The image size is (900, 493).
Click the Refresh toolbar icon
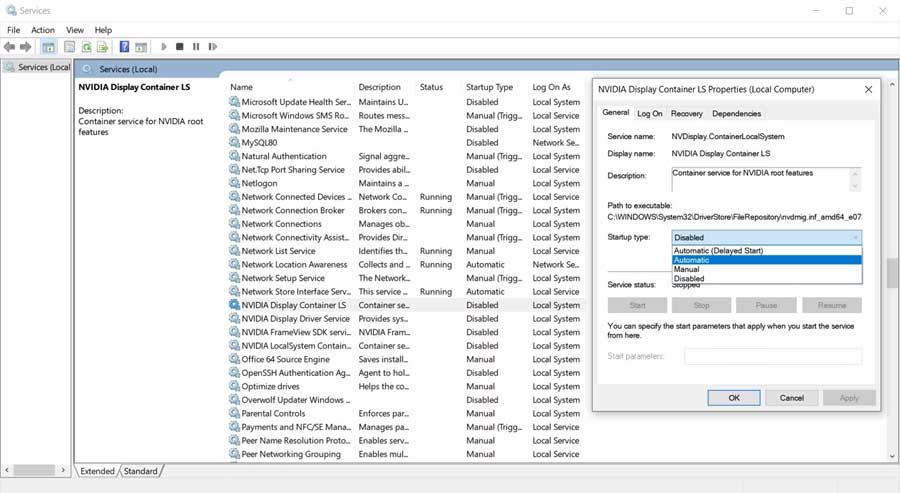[87, 47]
